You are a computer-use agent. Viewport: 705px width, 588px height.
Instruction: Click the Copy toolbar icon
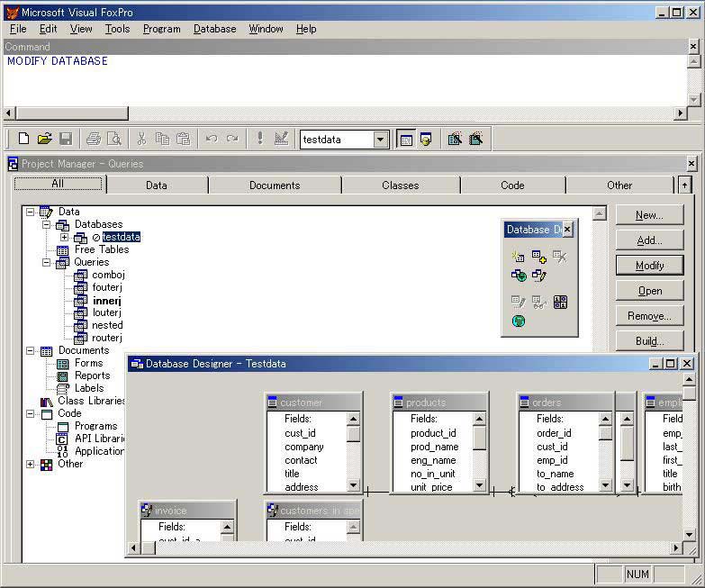(162, 139)
